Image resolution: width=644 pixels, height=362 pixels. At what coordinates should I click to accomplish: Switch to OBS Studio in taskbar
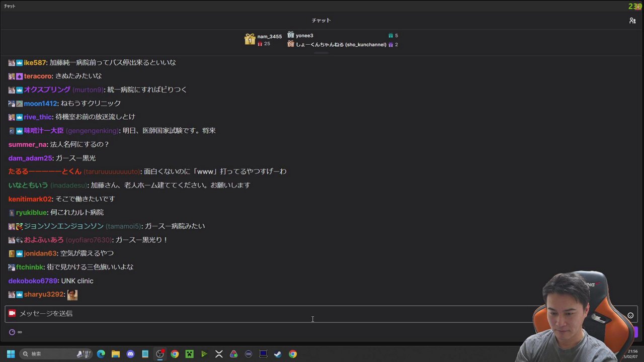[x=160, y=354]
